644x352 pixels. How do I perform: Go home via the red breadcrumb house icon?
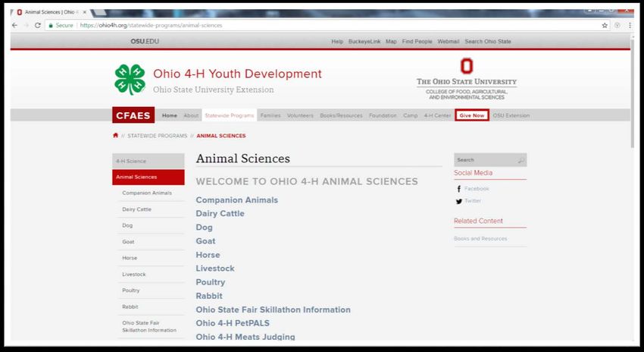(x=115, y=135)
